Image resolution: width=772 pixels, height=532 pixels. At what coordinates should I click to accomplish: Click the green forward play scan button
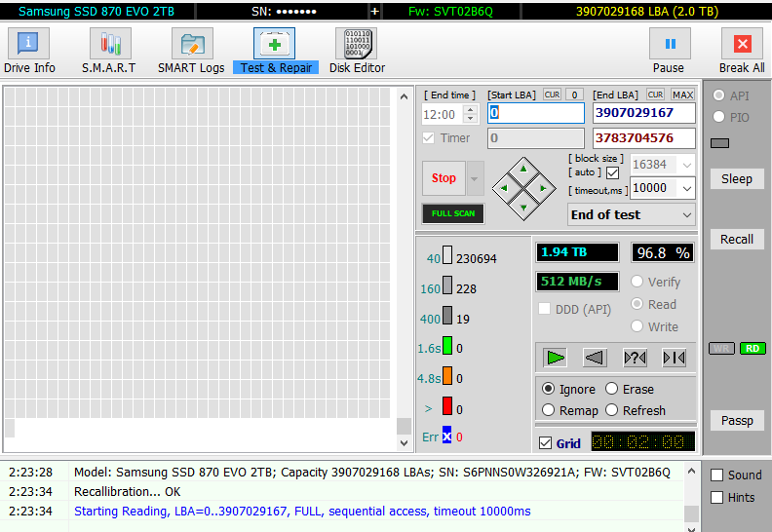click(556, 358)
